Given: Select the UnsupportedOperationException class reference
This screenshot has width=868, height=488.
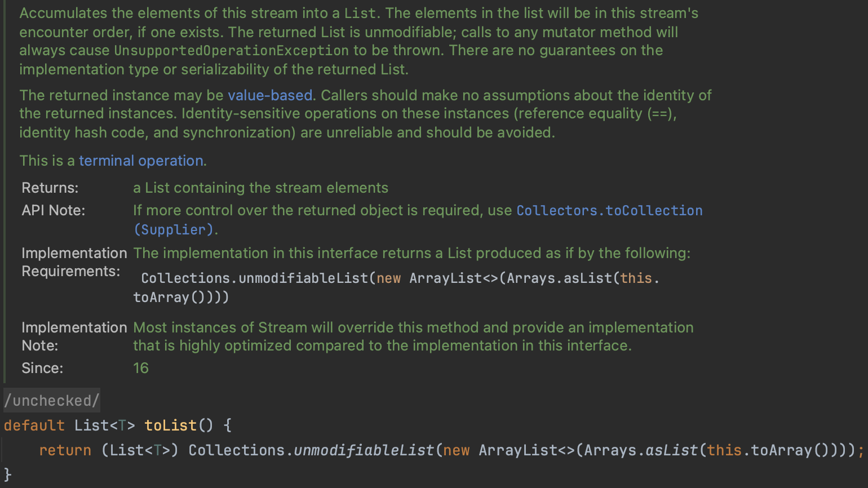Looking at the screenshot, I should 231,50.
